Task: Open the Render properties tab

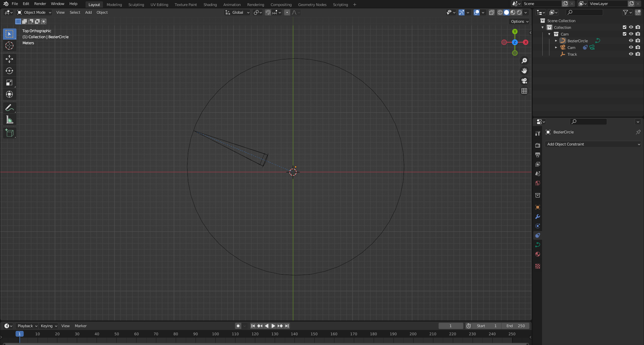Action: [x=538, y=145]
